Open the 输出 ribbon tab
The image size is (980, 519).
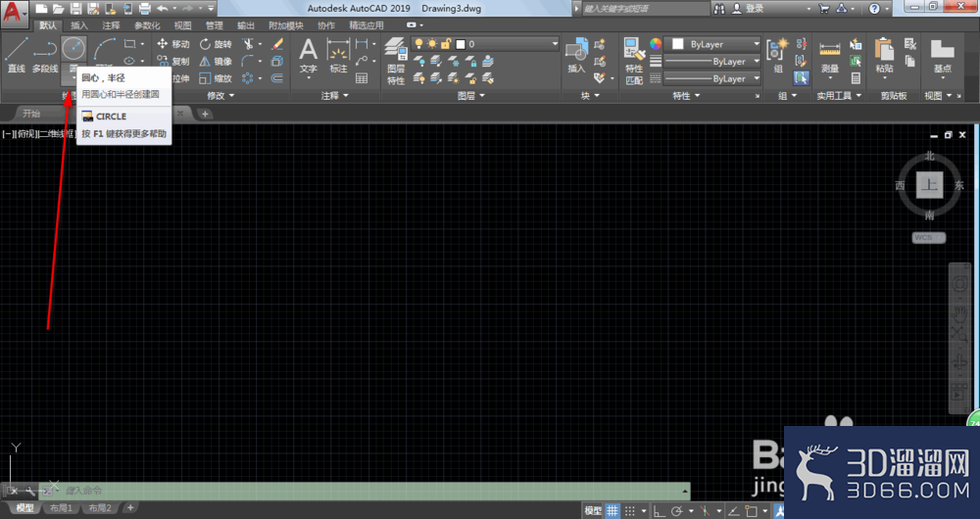[x=246, y=25]
